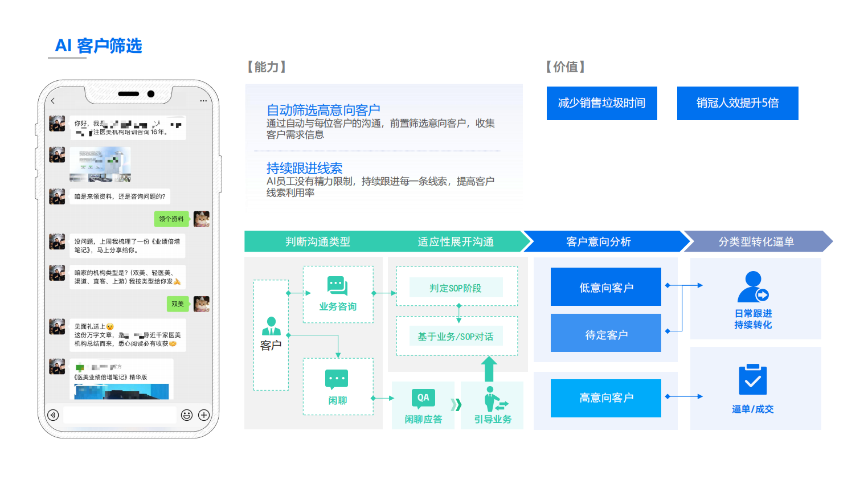Tap the back arrow in chat header
Image resolution: width=868 pixels, height=488 pixels.
click(53, 101)
